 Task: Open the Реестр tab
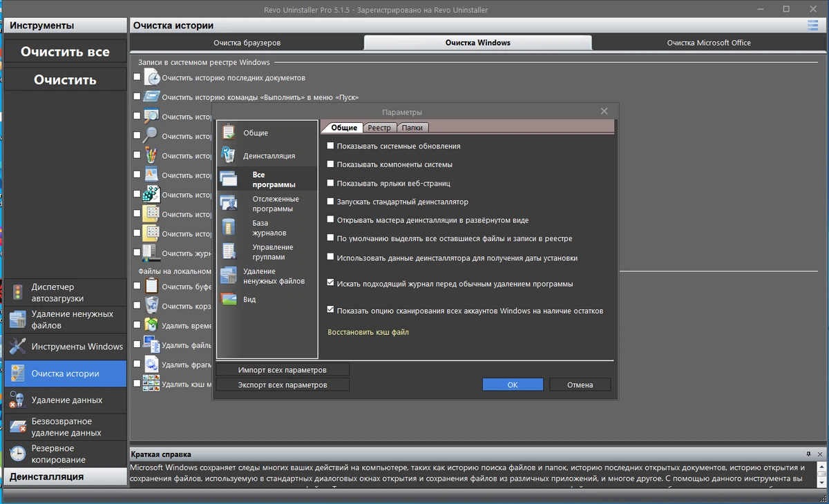click(379, 128)
